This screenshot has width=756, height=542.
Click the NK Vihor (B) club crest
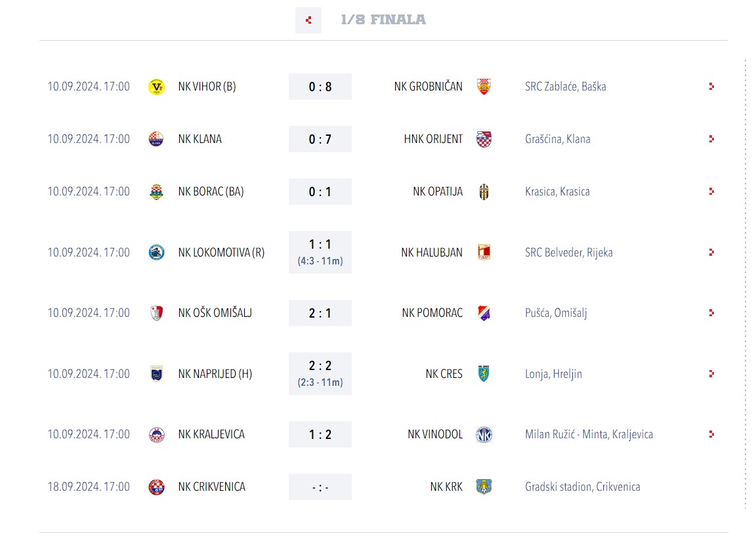tap(156, 87)
